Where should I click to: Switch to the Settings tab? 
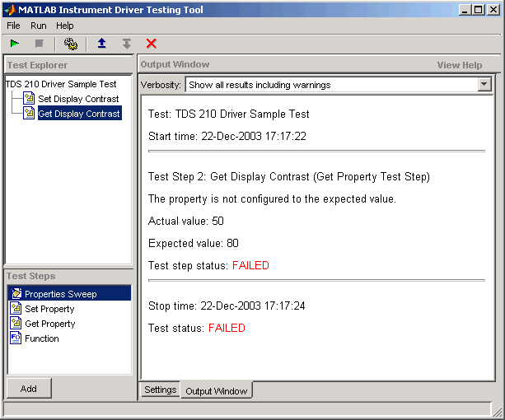[x=161, y=390]
